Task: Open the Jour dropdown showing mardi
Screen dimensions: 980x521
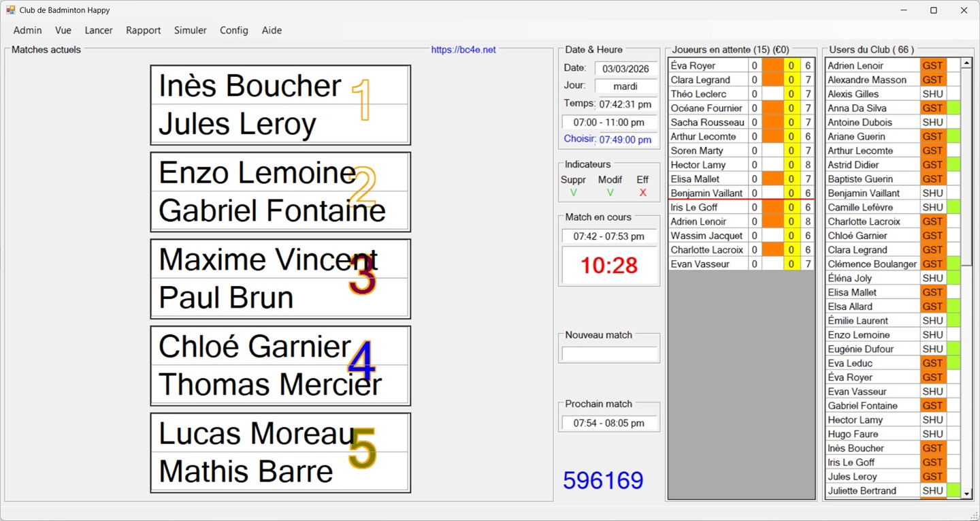Action: [625, 86]
